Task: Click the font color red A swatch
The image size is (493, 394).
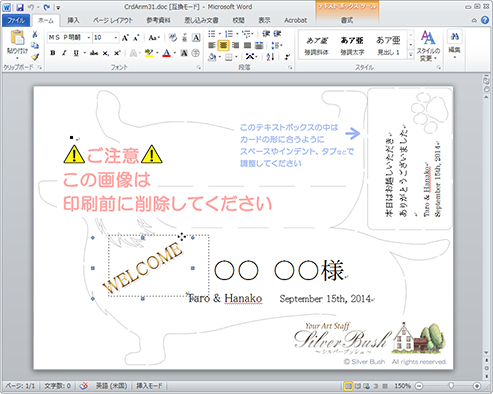Action: [167, 53]
